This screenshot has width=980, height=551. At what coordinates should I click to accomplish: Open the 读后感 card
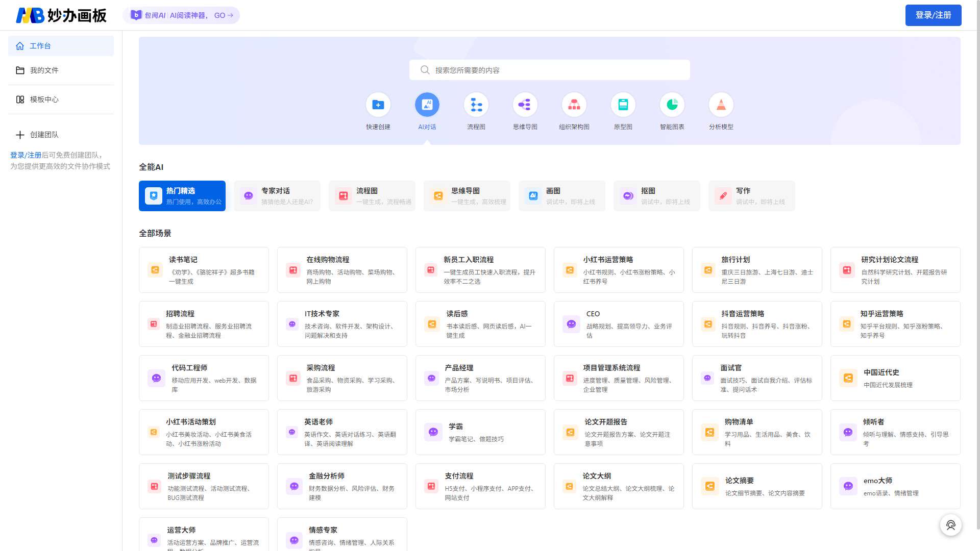[x=480, y=324]
